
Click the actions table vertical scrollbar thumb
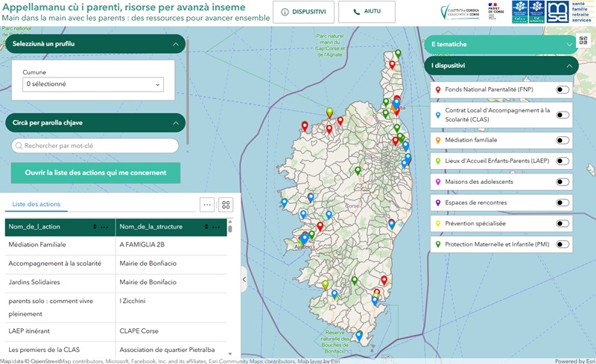[229, 229]
